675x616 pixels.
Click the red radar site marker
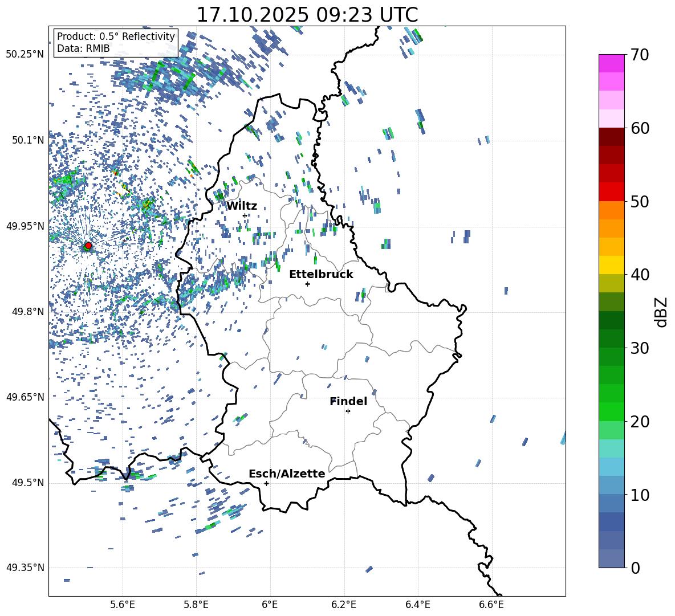point(88,246)
